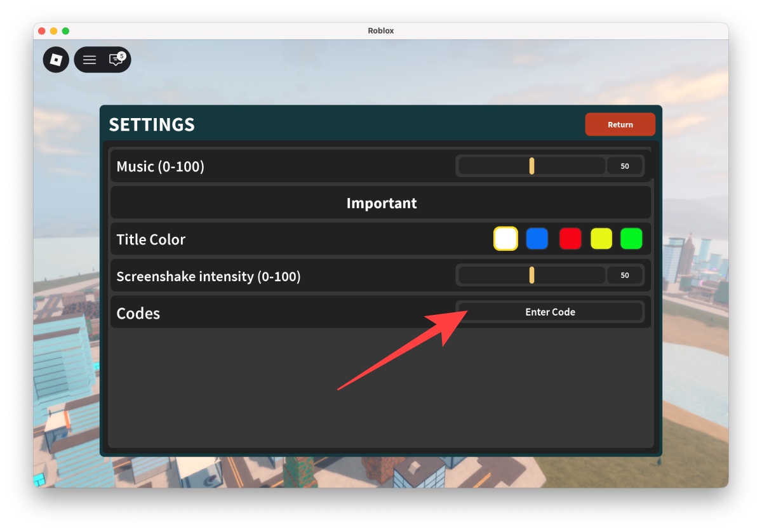The width and height of the screenshot is (762, 532).
Task: Click the Roblox logo icon
Action: (55, 60)
